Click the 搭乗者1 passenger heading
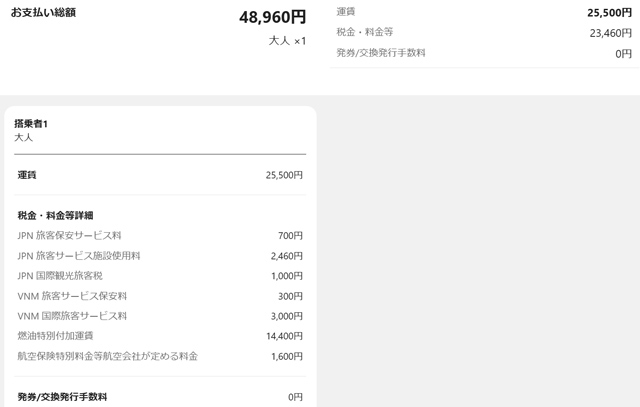Viewport: 640px width, 407px height. 31,123
